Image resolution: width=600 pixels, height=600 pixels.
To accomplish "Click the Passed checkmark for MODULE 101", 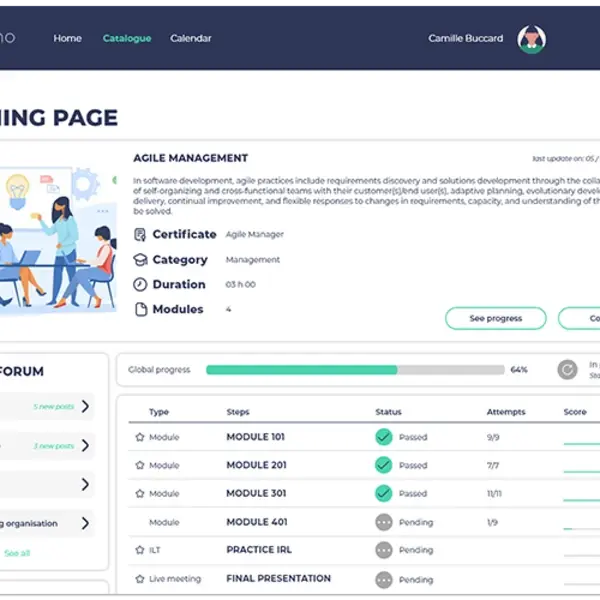I will (384, 437).
